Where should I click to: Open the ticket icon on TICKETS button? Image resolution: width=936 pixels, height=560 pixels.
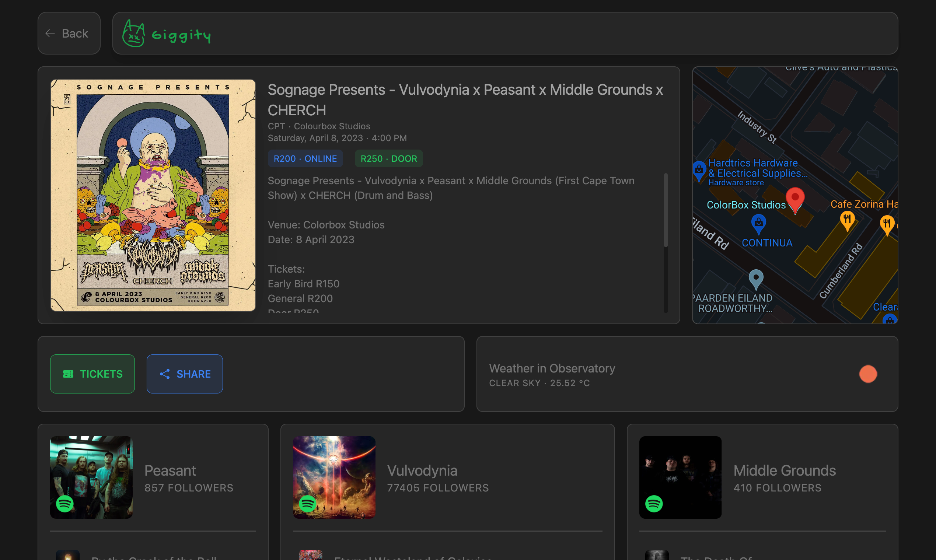68,374
